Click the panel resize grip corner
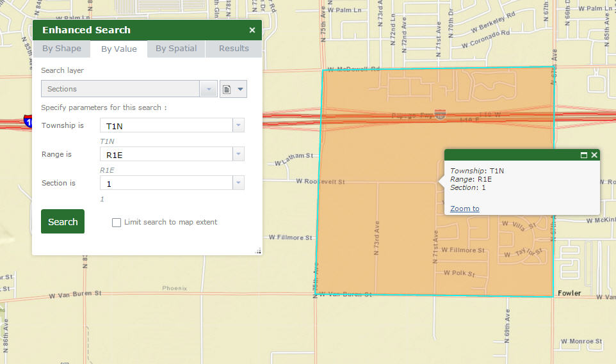The height and width of the screenshot is (364, 616). [258, 251]
